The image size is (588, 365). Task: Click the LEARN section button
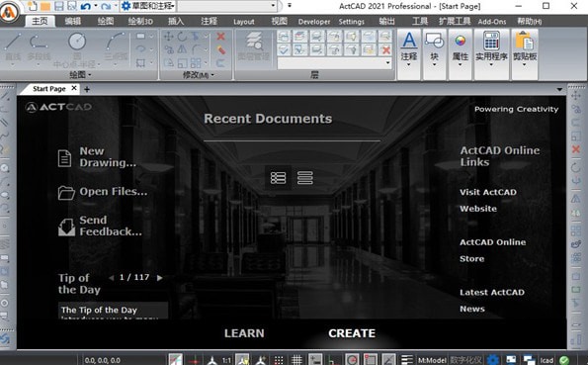(x=244, y=333)
